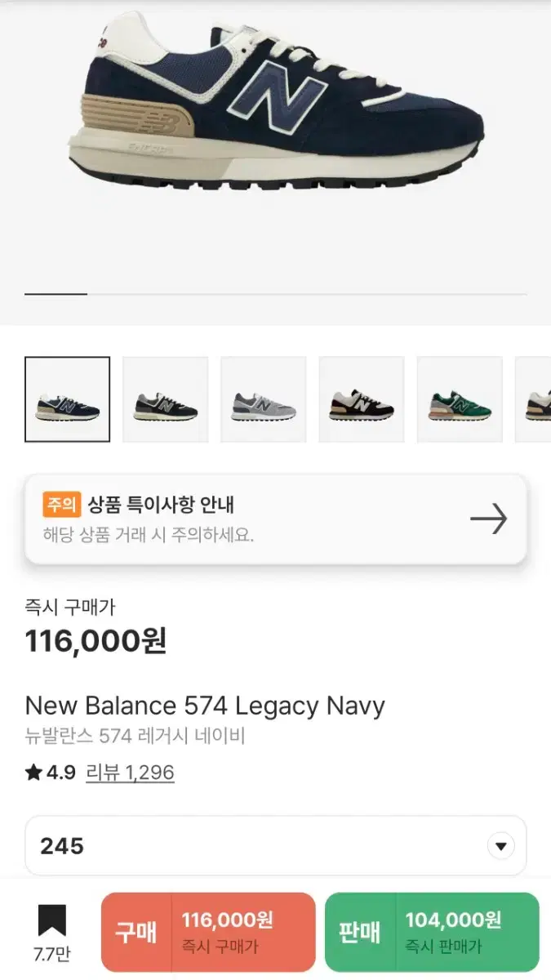Click the image carousel progress bar
Image resolution: width=551 pixels, height=980 pixels.
pos(275,293)
